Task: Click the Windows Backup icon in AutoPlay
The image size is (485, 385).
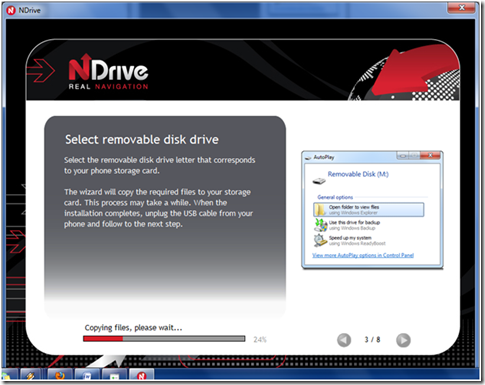Action: pos(321,225)
